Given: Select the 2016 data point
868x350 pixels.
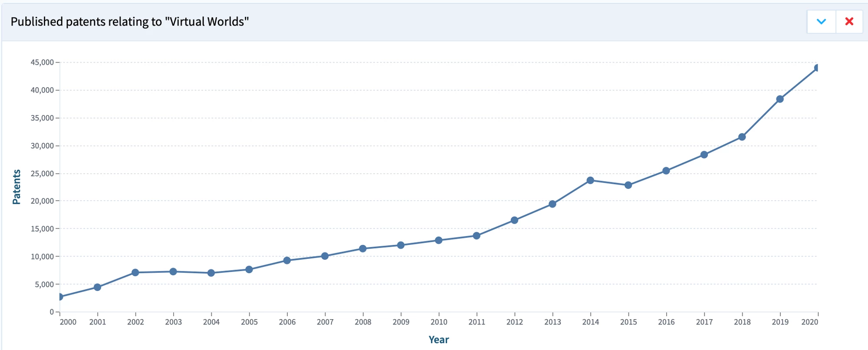Looking at the screenshot, I should [x=666, y=171].
